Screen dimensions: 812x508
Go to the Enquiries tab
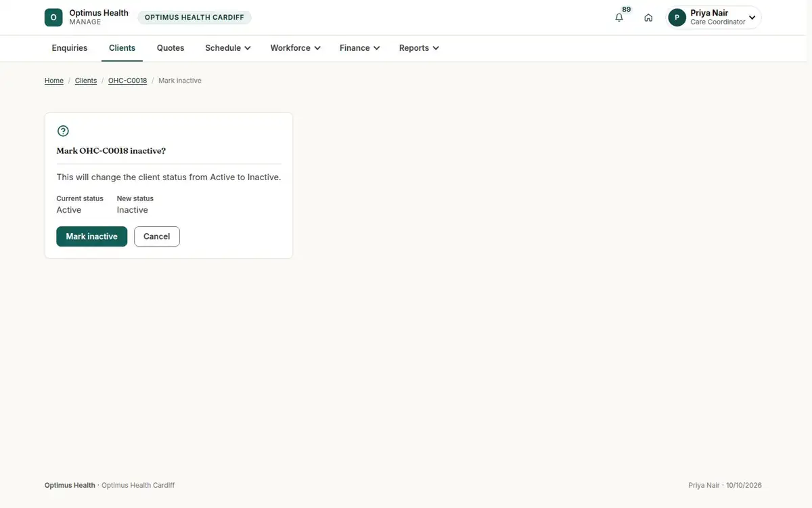(x=70, y=48)
